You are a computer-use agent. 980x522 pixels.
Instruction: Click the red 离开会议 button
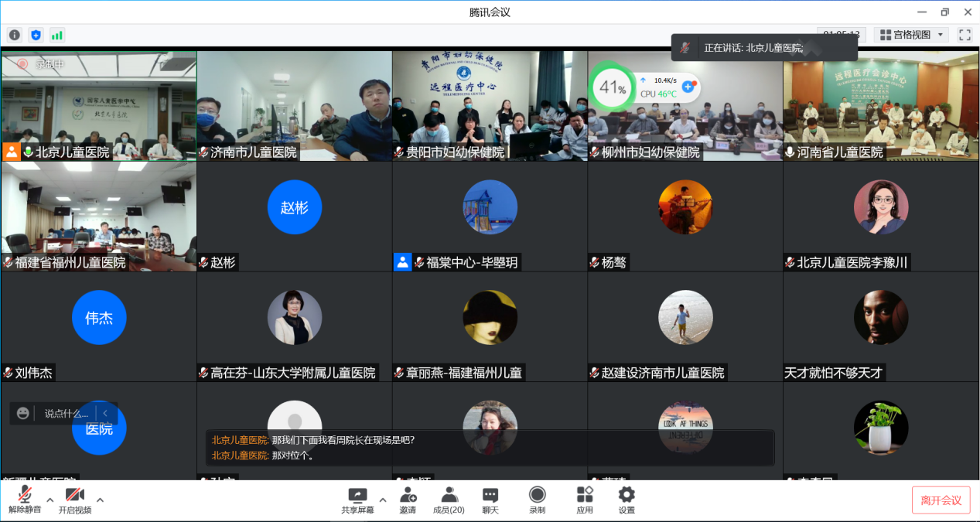click(941, 500)
